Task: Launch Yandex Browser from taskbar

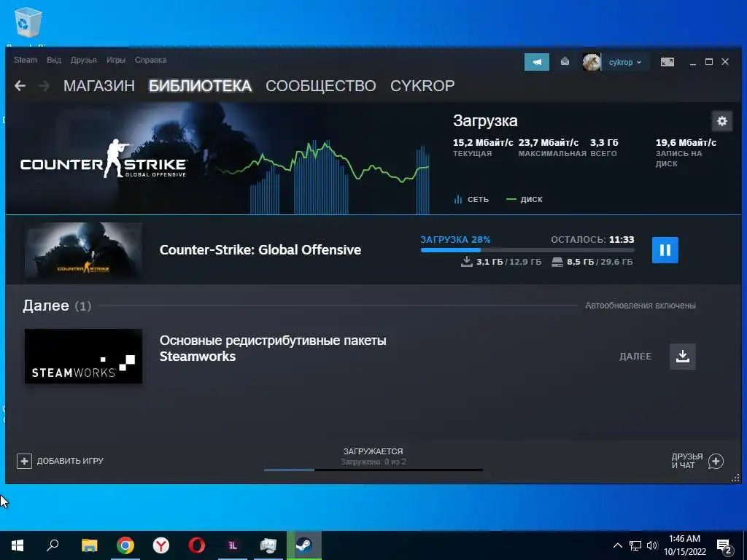Action: point(161,545)
